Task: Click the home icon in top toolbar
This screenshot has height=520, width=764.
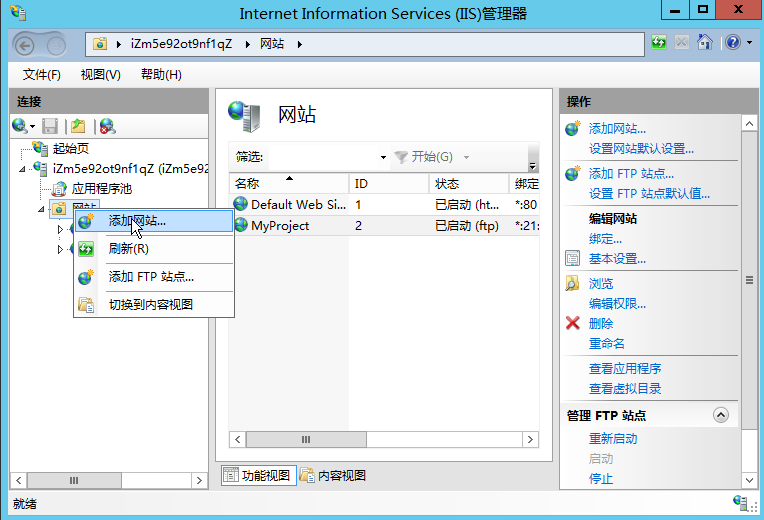Action: pyautogui.click(x=705, y=43)
